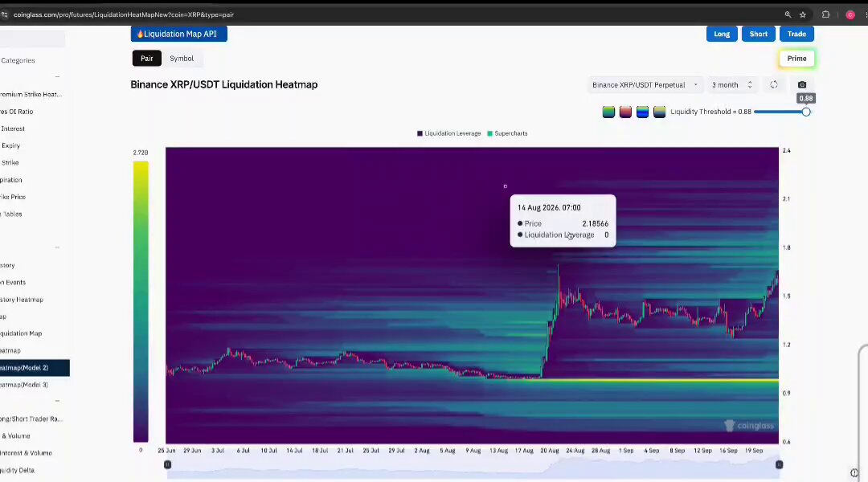Image resolution: width=868 pixels, height=482 pixels.
Task: Toggle the Liquidation Leverage legend series
Action: [448, 133]
